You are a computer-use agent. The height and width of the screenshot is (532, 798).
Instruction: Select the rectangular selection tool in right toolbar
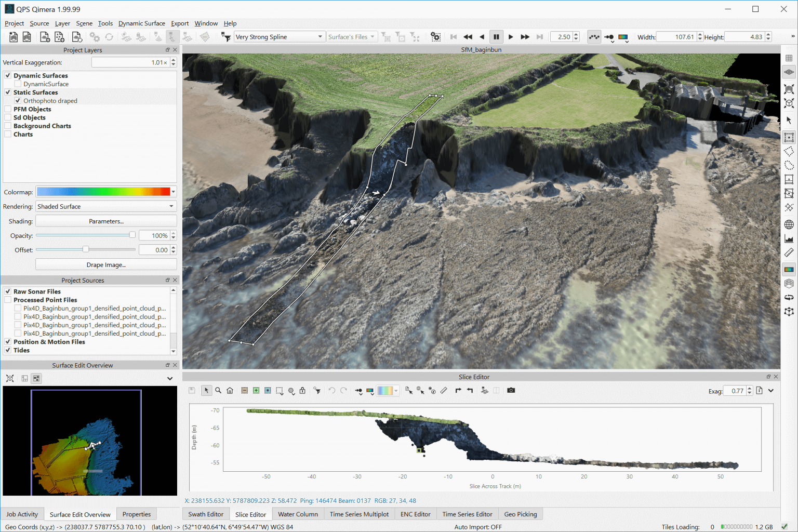coord(789,138)
